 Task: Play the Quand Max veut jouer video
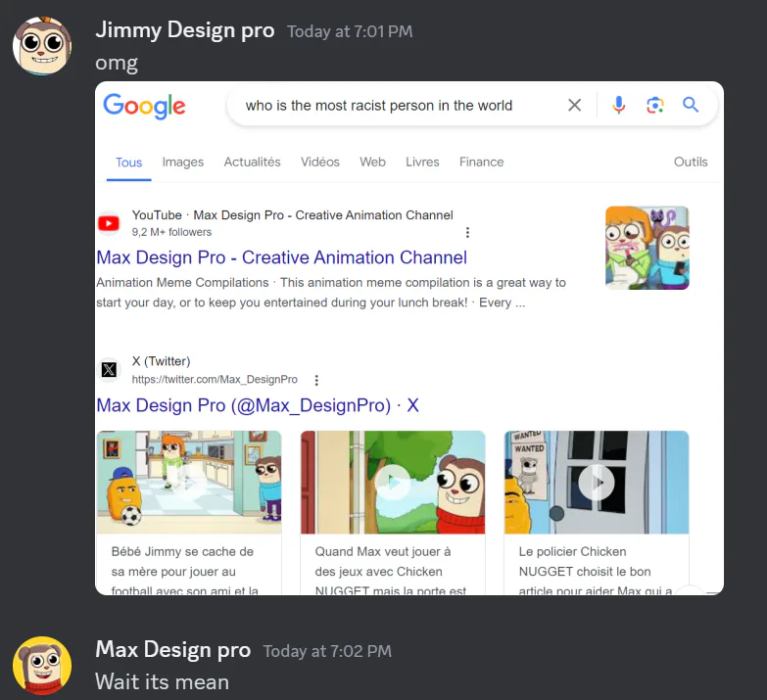[x=393, y=482]
